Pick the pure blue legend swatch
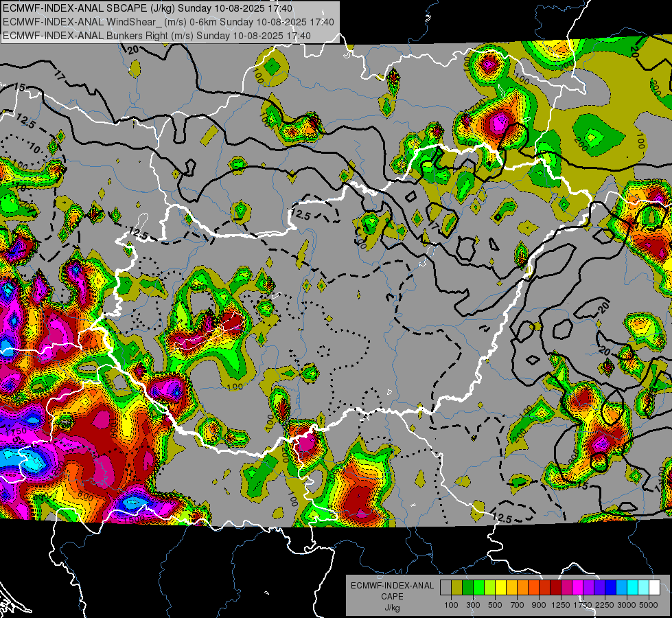This screenshot has height=618, width=672. (611, 587)
